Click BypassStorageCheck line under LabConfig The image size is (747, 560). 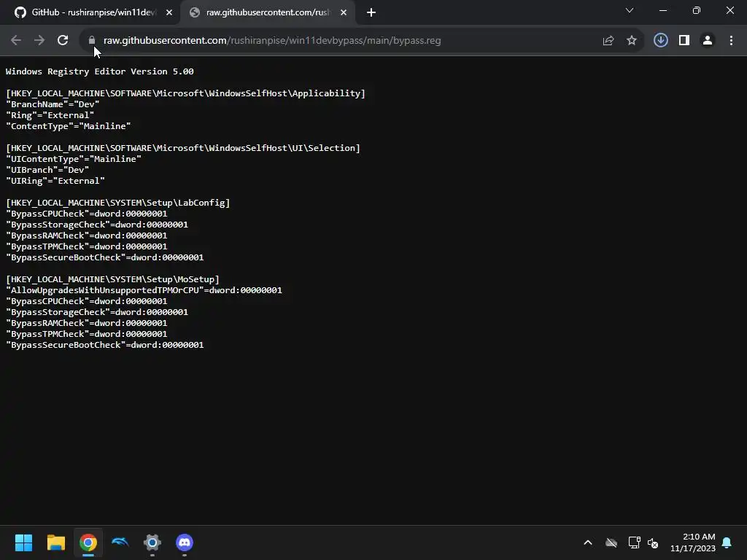[97, 225]
